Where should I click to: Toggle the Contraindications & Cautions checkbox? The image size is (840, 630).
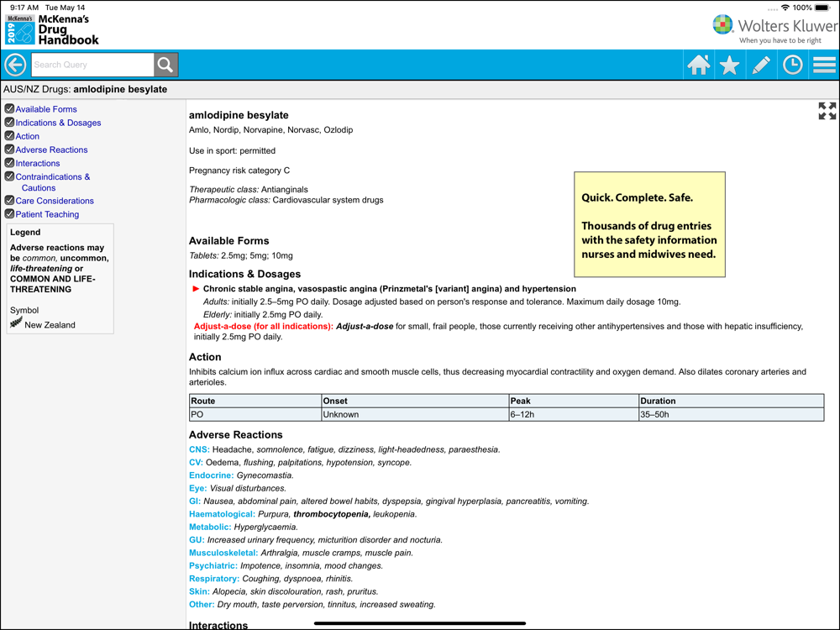click(9, 176)
